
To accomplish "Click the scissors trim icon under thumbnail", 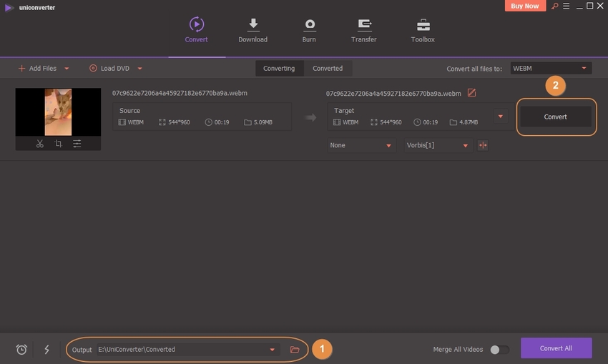I will click(40, 144).
